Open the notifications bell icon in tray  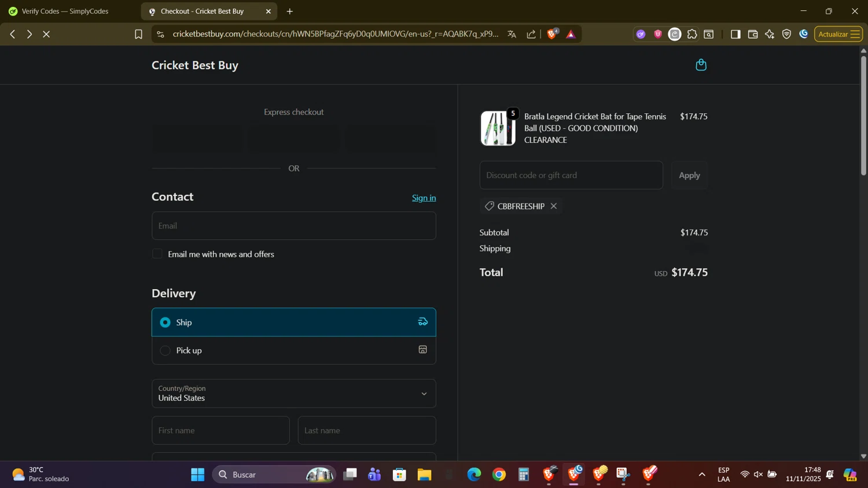click(830, 475)
